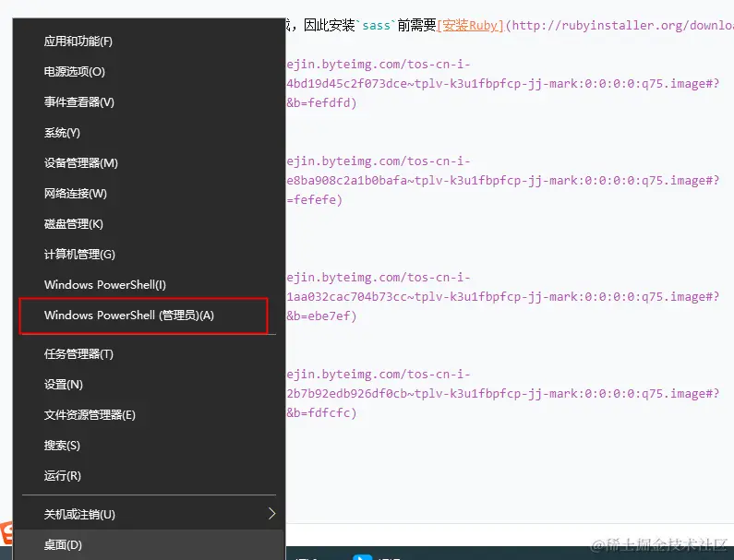Select 搜索(S) menu entry

[149, 446]
